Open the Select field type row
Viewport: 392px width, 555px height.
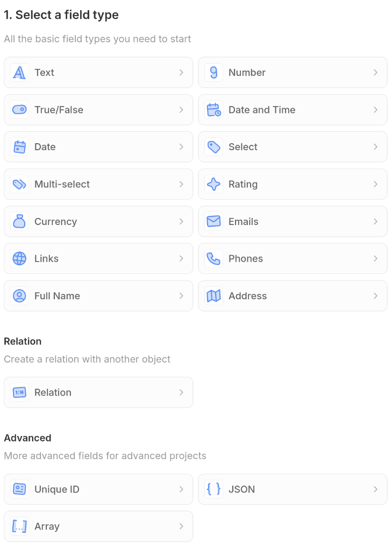(293, 146)
